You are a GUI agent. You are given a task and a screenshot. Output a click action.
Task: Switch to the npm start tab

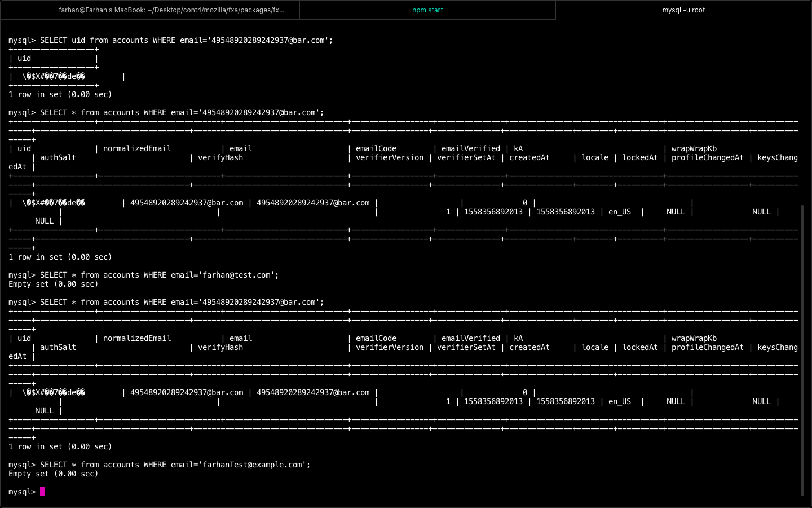(427, 10)
